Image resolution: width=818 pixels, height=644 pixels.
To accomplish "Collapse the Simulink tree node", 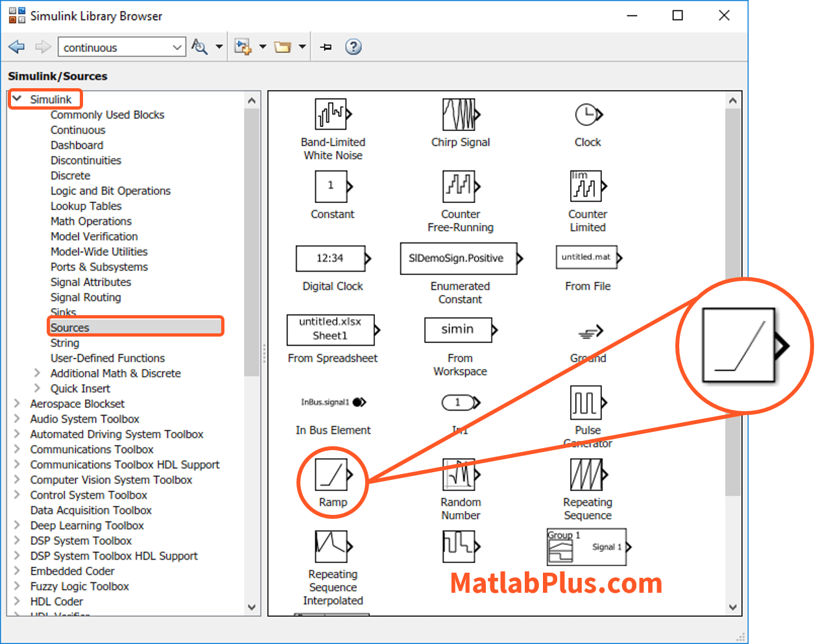I will coord(18,99).
